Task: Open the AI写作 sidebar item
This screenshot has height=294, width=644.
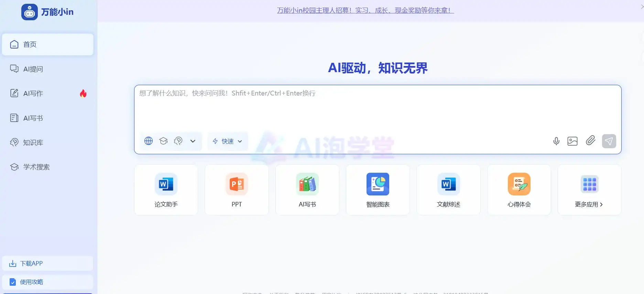Action: 48,93
